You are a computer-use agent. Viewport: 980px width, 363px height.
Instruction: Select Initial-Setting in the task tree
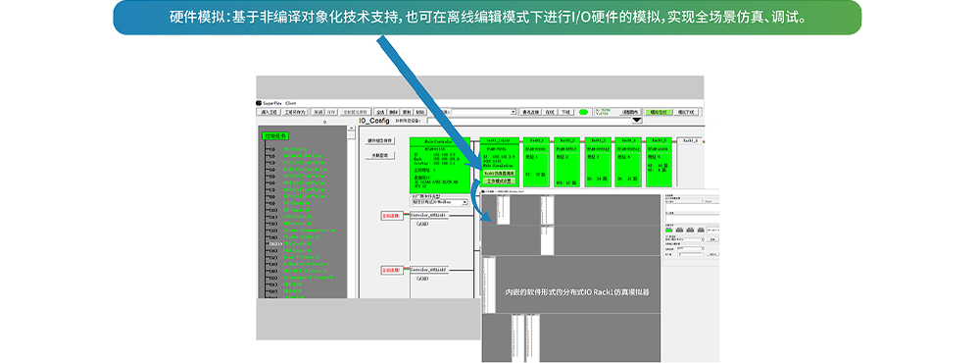pos(303,155)
